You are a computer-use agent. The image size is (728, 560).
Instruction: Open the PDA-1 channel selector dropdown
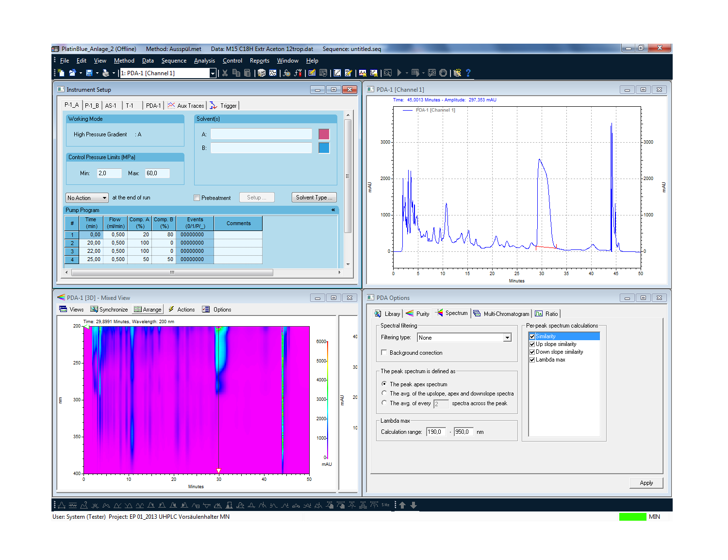(213, 73)
